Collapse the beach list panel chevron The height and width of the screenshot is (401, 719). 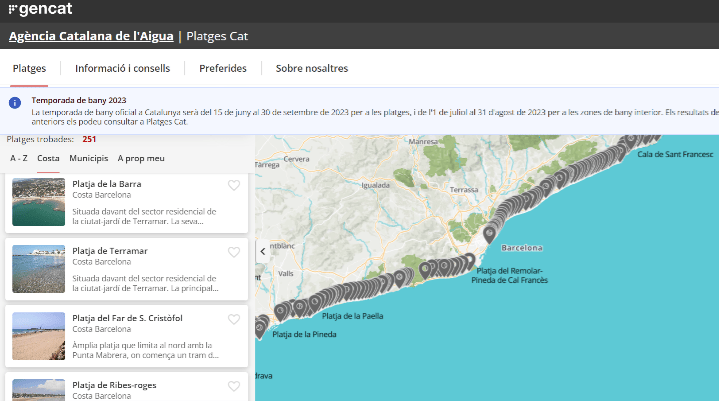(262, 251)
